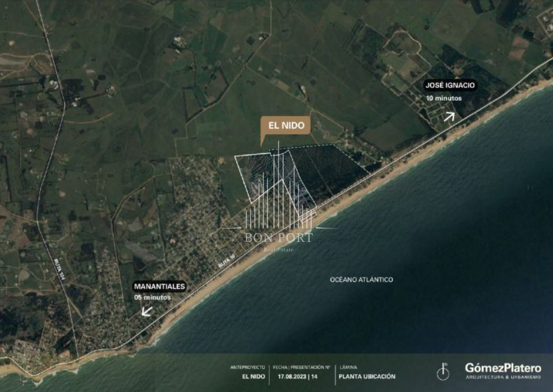Click the north compass icon in footer
This screenshot has width=553, height=392.
coord(442,372)
